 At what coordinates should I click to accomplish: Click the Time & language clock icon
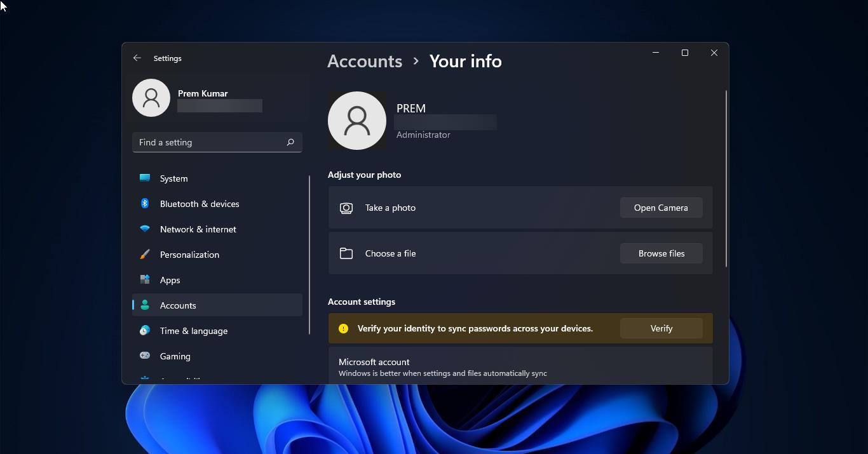pos(145,331)
